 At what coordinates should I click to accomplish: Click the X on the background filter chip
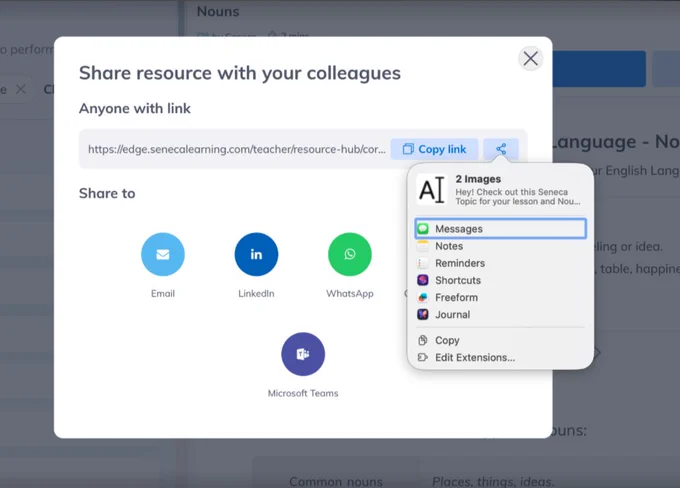(20, 89)
